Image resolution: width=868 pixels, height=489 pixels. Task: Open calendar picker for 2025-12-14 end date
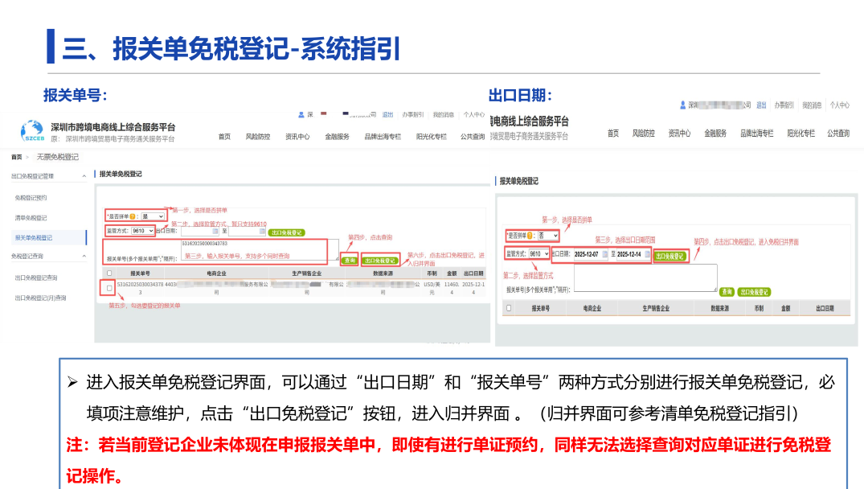(x=648, y=254)
